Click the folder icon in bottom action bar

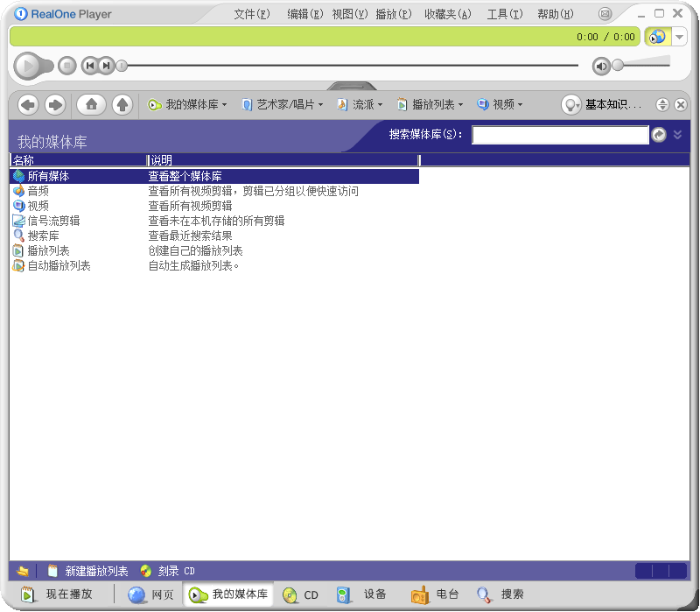[23, 571]
